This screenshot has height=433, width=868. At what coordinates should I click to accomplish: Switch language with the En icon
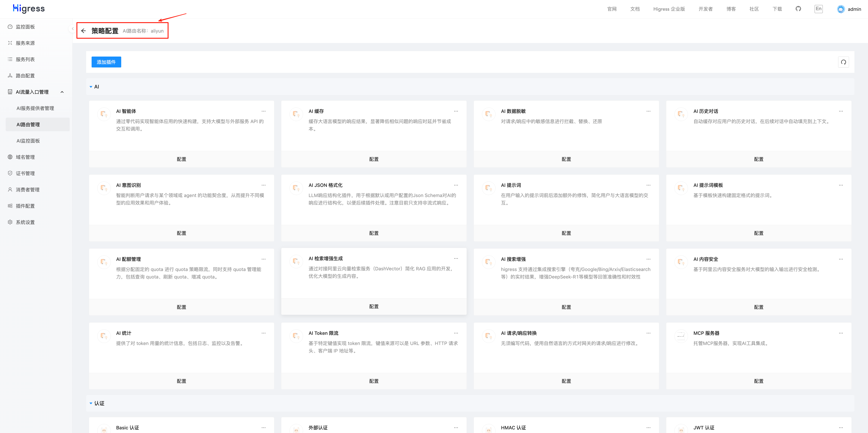point(818,9)
